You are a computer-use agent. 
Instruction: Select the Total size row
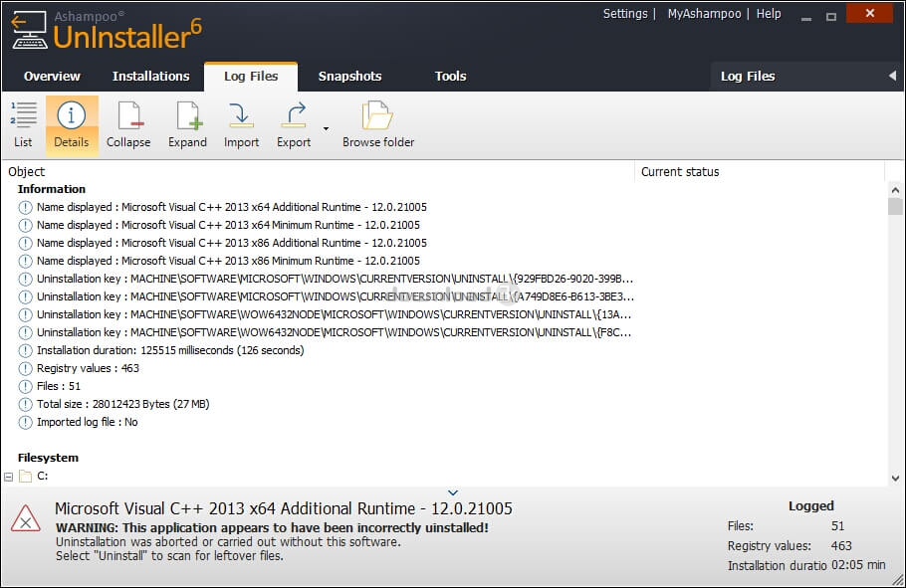tap(123, 404)
